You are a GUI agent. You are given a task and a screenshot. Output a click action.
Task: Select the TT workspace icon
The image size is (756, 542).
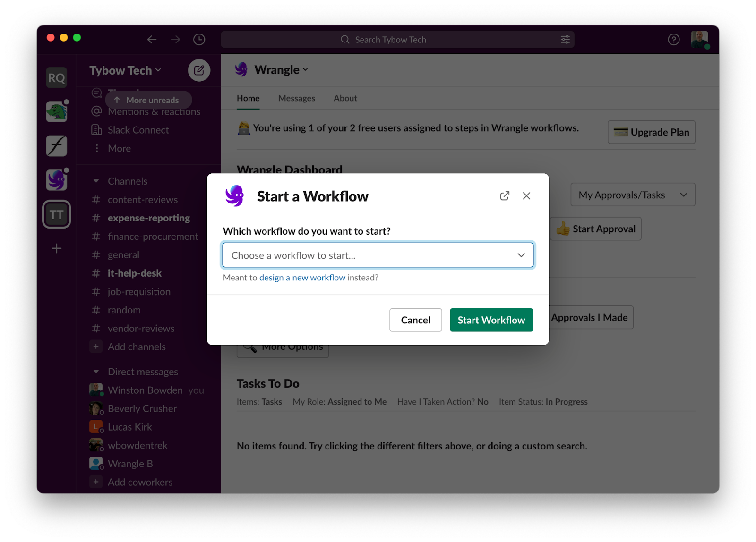(x=57, y=214)
